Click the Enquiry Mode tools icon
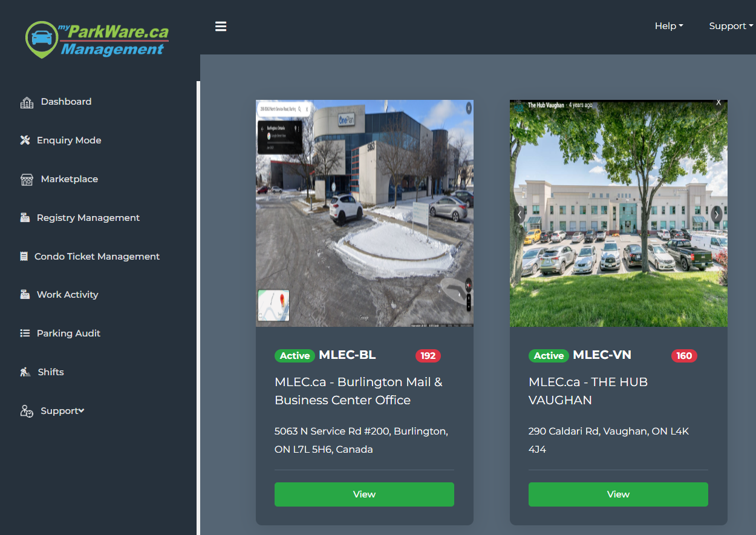Screen dimensions: 756x535 coord(25,140)
